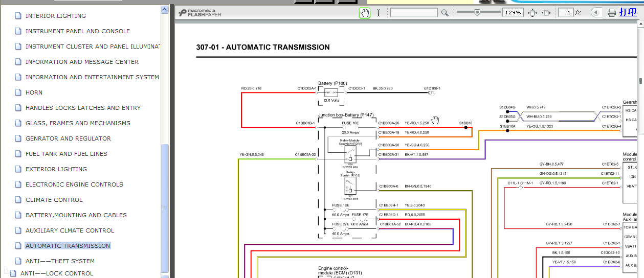Click document icon beside HANDLES LOCKS LATCHES
This screenshot has height=278, width=644.
click(19, 108)
